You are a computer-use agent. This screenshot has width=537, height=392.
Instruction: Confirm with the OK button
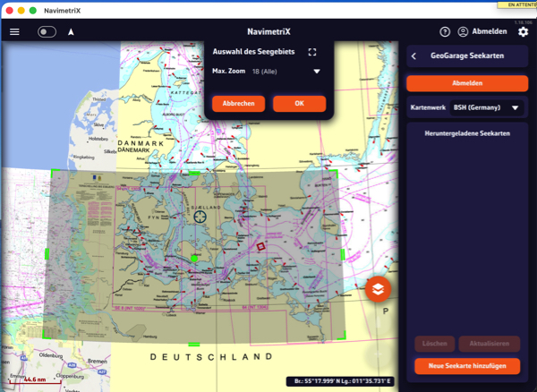pyautogui.click(x=299, y=104)
